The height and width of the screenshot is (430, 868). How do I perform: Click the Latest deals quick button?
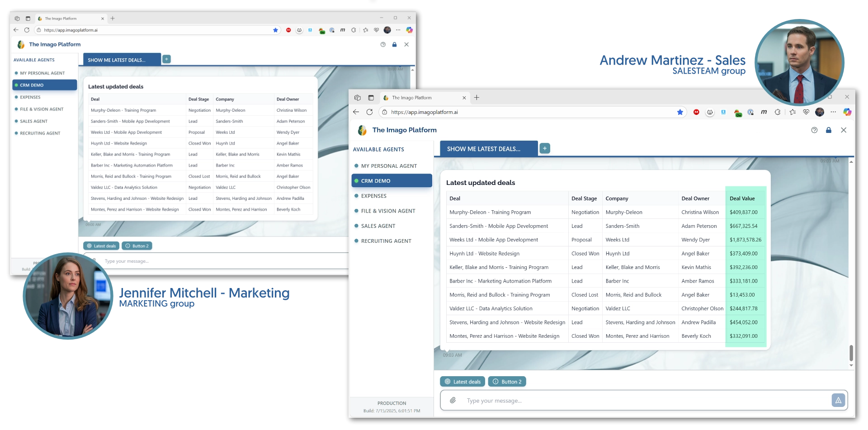[x=462, y=382]
